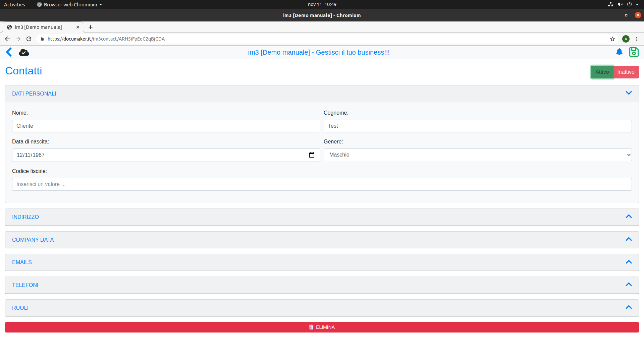
Task: Click the Codice fiscale input field
Action: 322,184
